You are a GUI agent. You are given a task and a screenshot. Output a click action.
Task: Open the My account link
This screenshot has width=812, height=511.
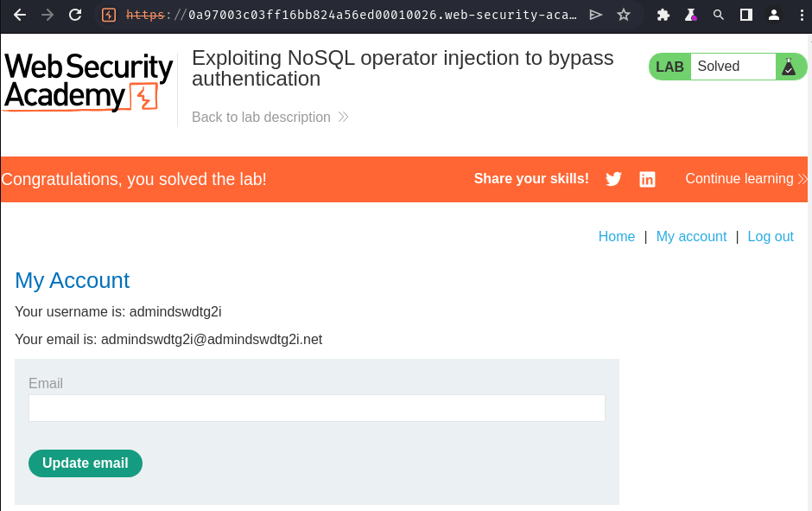[691, 236]
